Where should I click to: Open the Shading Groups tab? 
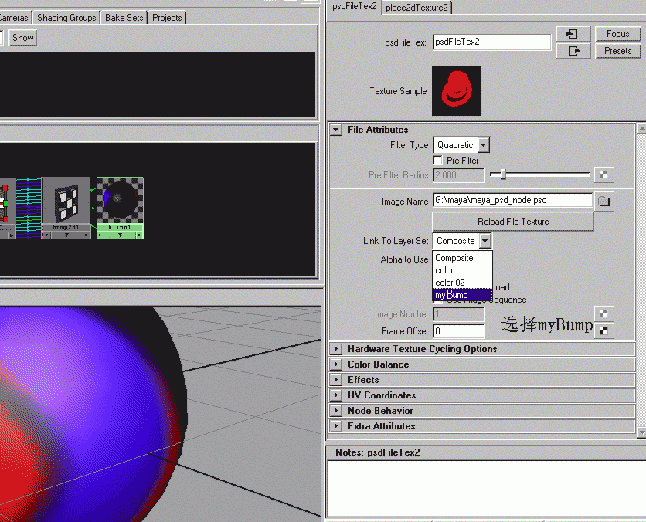(x=68, y=18)
